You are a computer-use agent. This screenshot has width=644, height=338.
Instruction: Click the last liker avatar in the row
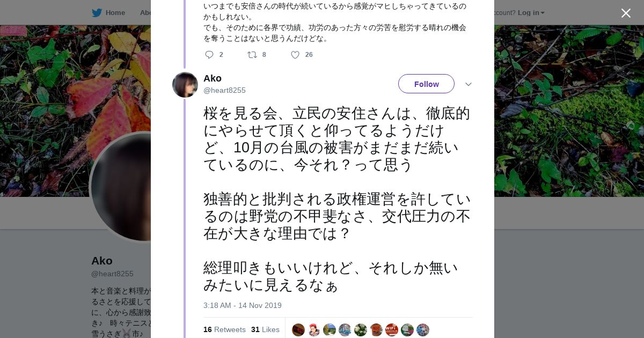[x=423, y=330]
